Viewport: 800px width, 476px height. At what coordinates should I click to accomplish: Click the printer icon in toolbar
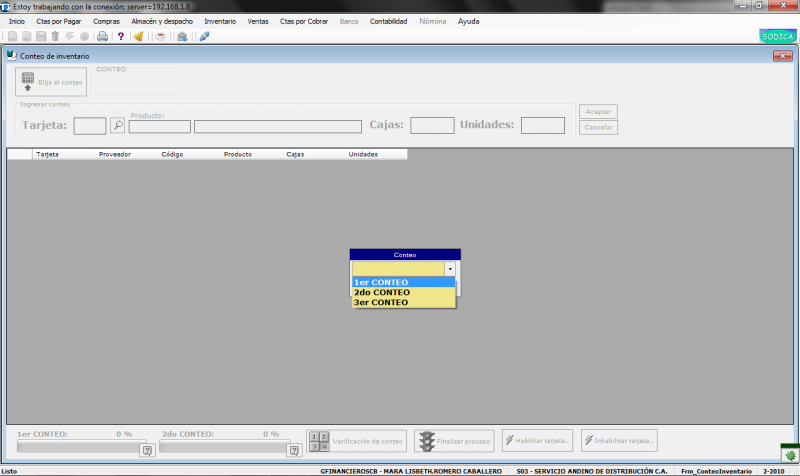coord(103,36)
